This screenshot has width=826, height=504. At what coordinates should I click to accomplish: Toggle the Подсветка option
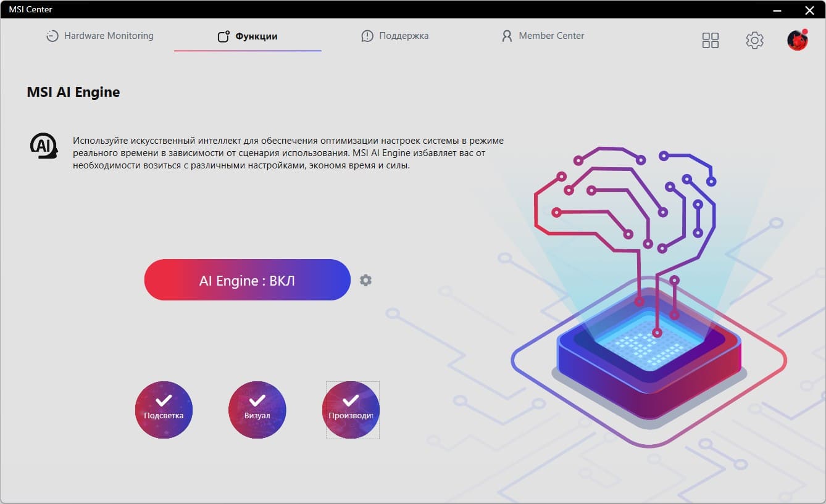[x=164, y=410]
